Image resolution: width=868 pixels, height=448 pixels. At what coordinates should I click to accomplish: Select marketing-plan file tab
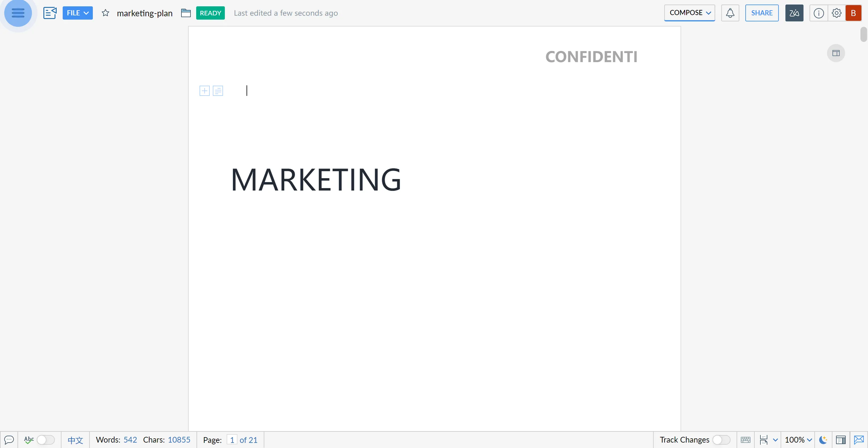click(144, 13)
